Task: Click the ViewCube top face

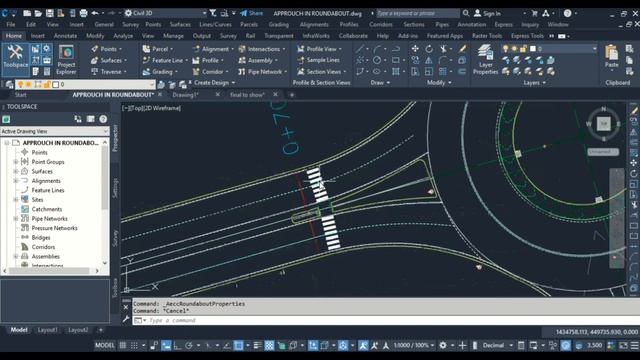Action: click(x=603, y=124)
